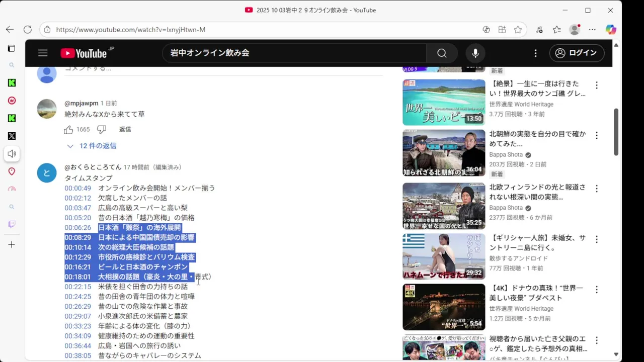Click the コメントする comment input field

tap(223, 69)
